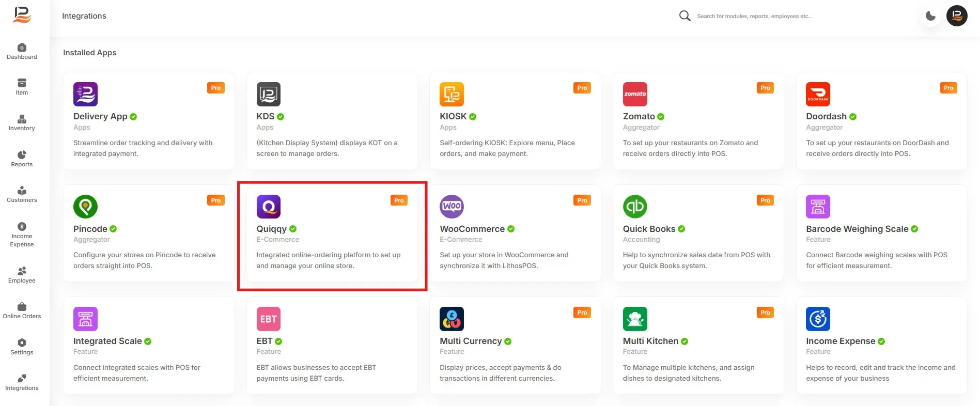Open Settings in the sidebar
This screenshot has width=980, height=406.
pyautogui.click(x=22, y=347)
